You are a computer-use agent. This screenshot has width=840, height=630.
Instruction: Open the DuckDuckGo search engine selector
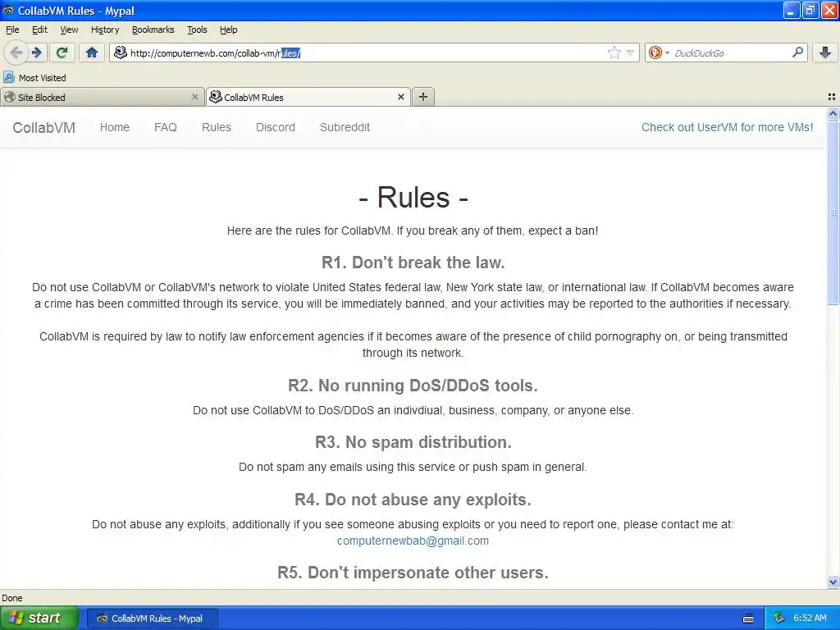coord(659,52)
